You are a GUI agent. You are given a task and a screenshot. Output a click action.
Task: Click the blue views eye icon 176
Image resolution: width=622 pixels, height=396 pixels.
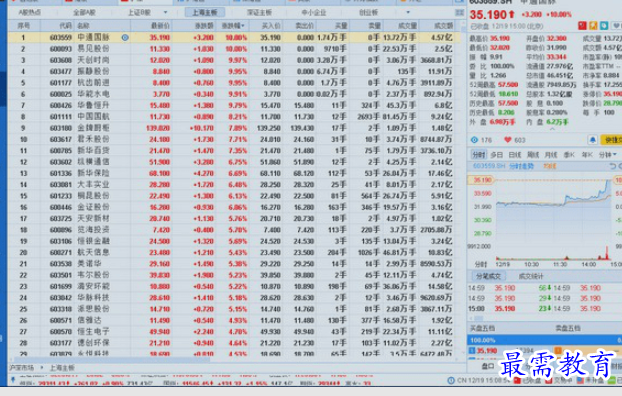pos(474,140)
